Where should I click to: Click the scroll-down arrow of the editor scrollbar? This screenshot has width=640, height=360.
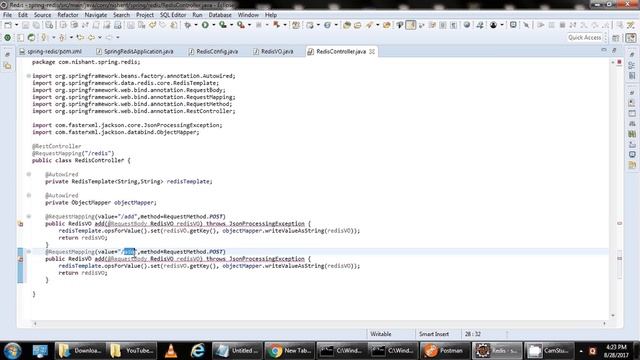(x=612, y=316)
